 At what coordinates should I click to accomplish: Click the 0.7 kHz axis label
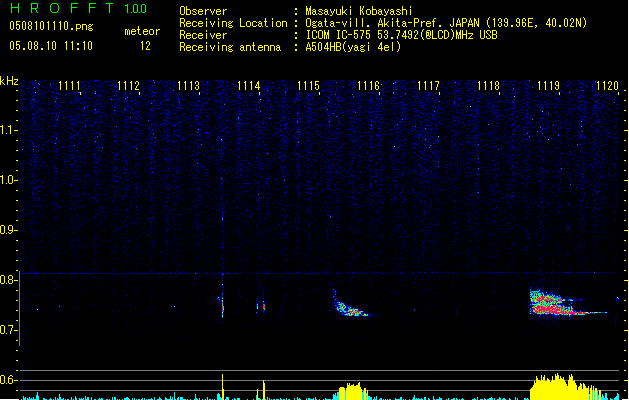click(x=9, y=330)
